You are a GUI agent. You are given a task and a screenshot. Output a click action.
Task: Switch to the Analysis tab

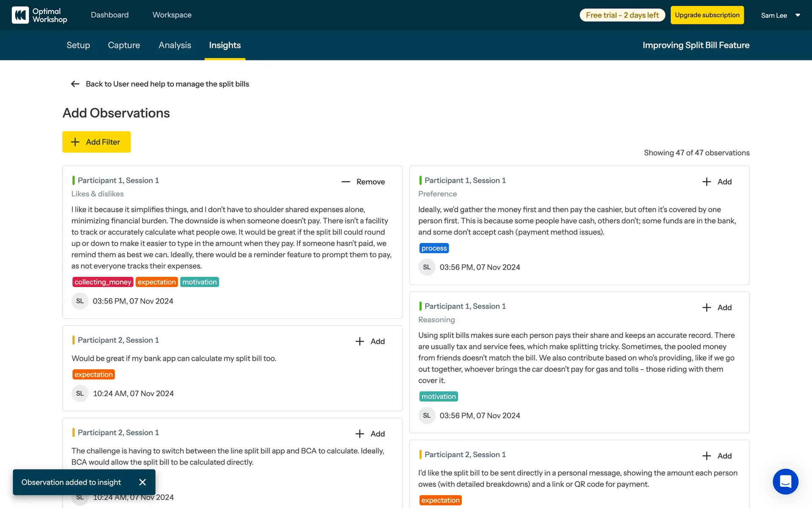[x=175, y=45]
